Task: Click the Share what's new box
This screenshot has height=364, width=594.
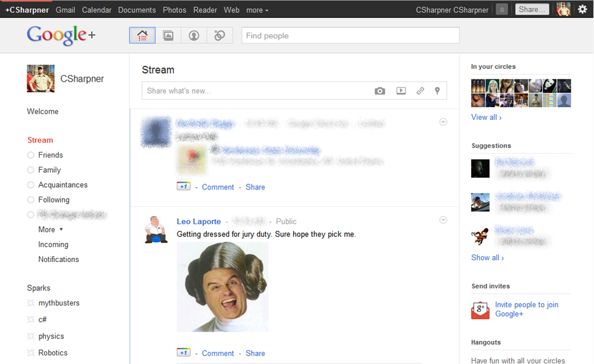Action: [294, 91]
